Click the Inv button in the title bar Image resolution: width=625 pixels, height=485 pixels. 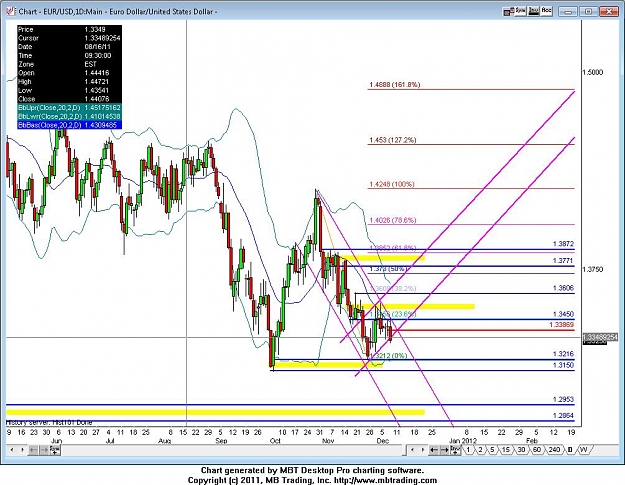click(x=533, y=11)
